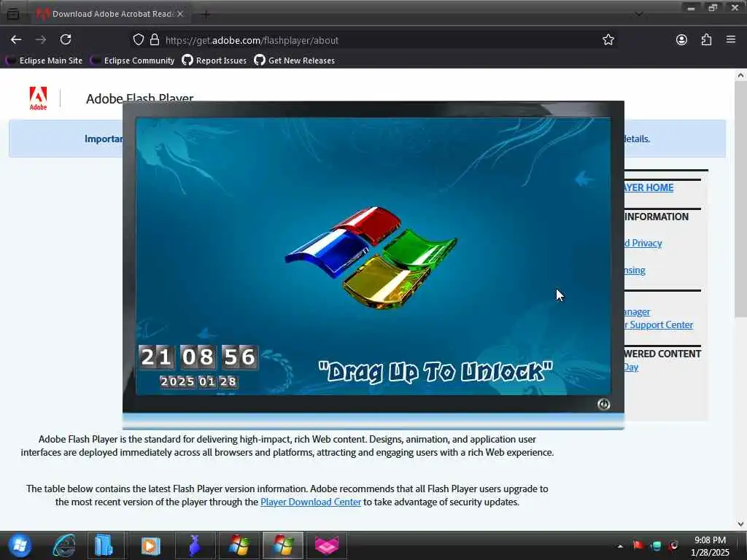Click the glass Windows logo on lock screen

pos(371,257)
